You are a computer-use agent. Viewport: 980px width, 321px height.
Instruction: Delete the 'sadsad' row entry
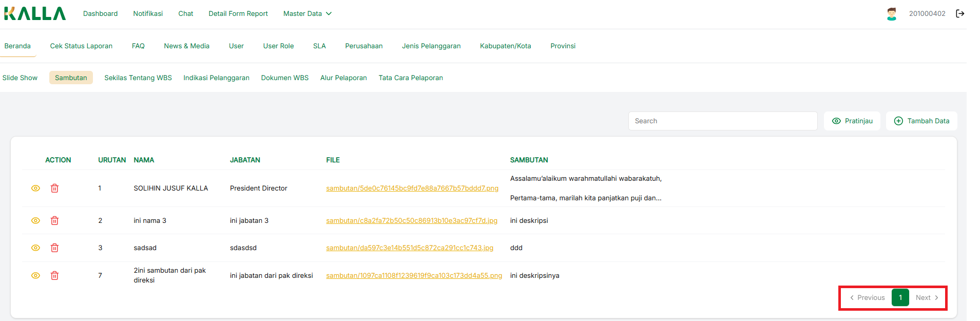54,248
